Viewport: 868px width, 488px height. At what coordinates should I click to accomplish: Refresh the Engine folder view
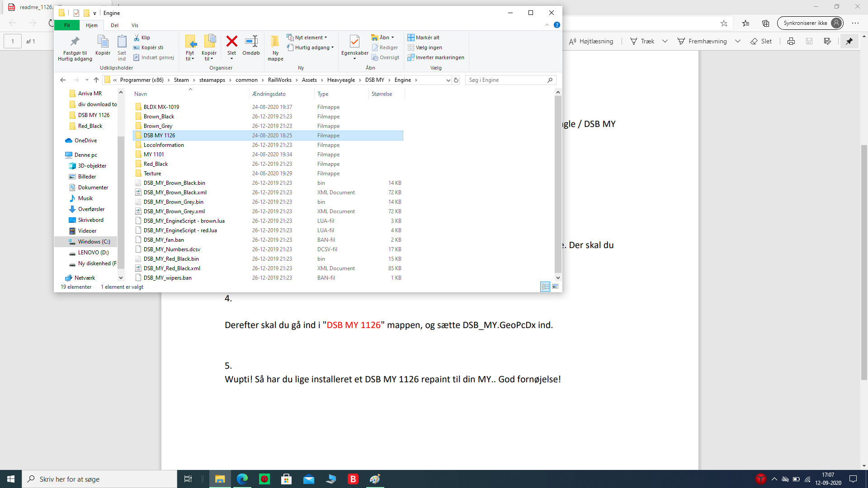456,80
